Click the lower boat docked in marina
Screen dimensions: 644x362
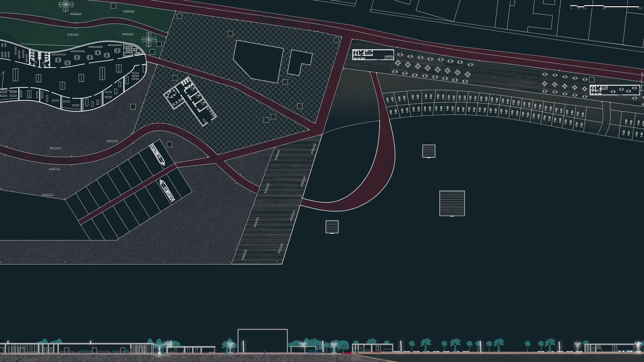tap(167, 191)
